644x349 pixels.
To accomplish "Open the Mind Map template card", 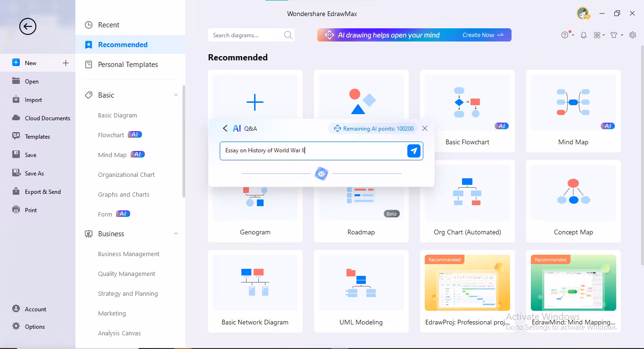I will pos(573,111).
